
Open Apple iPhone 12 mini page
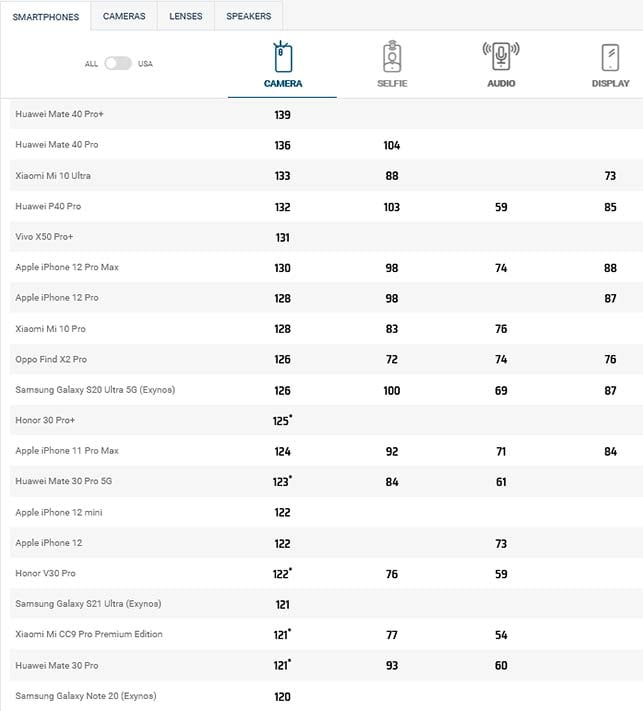(x=58, y=512)
